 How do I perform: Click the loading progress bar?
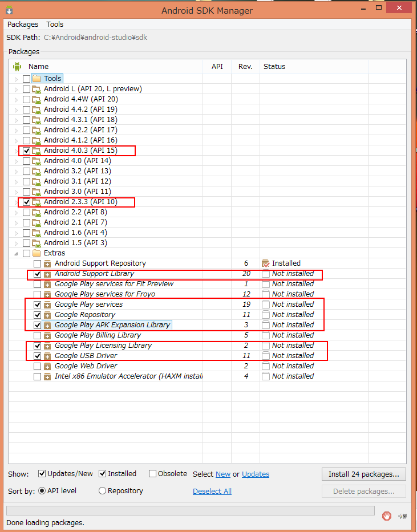pyautogui.click(x=191, y=511)
